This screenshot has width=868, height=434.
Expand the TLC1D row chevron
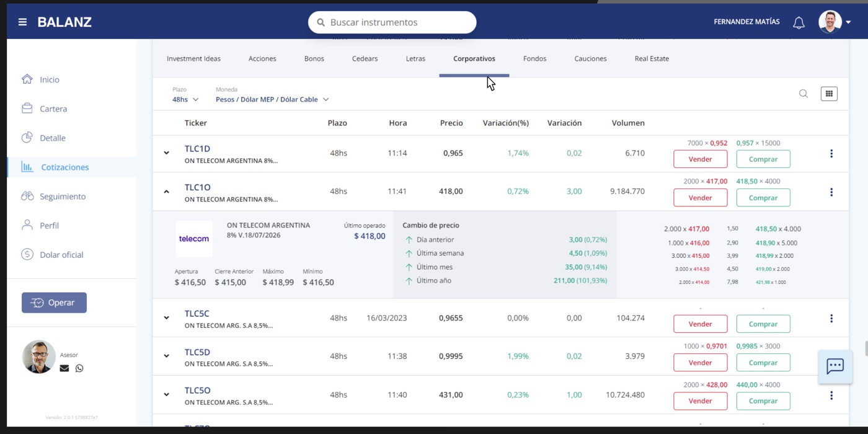coord(166,153)
